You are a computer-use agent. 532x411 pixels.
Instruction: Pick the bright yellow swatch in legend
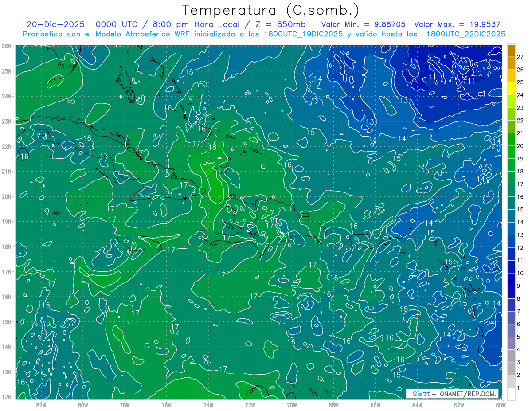coord(512,89)
